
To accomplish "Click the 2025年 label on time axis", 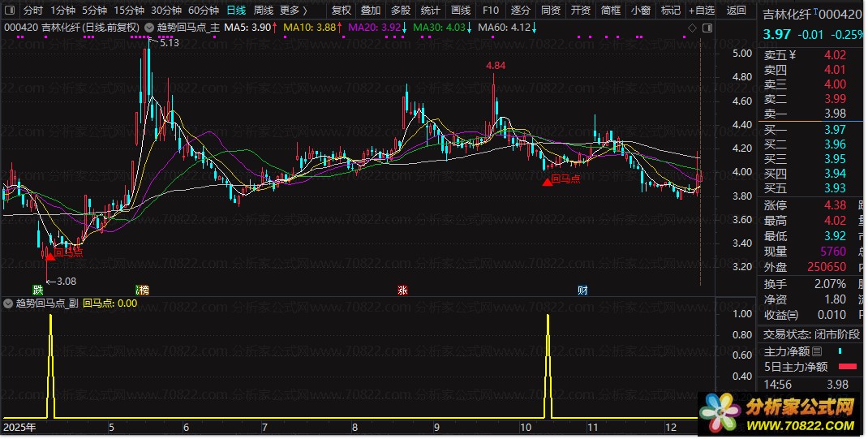I will [x=20, y=428].
